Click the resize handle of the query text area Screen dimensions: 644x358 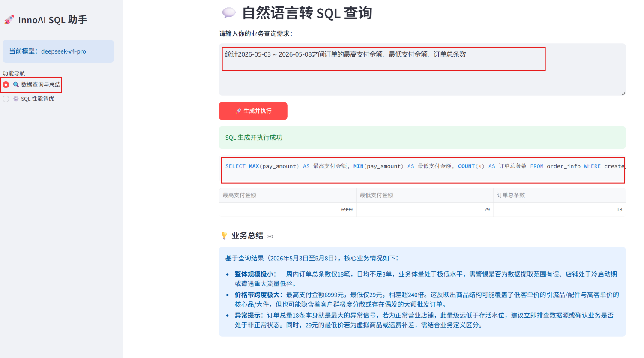[623, 93]
